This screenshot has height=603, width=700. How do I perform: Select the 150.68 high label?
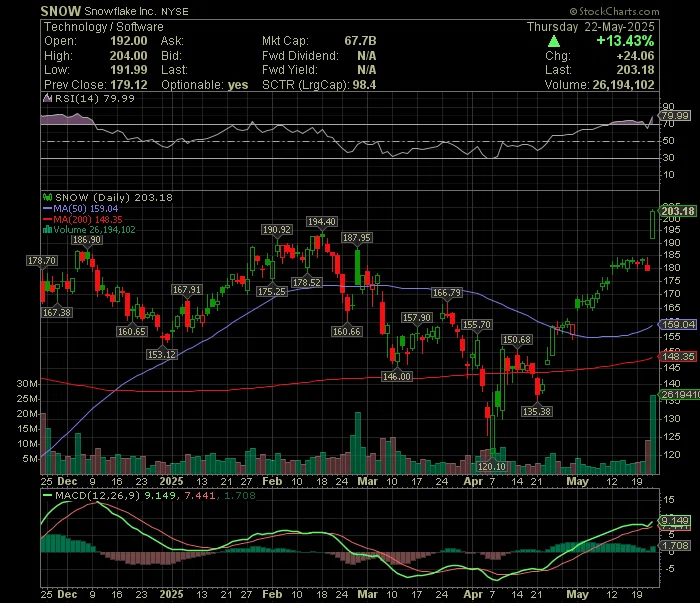coord(517,340)
